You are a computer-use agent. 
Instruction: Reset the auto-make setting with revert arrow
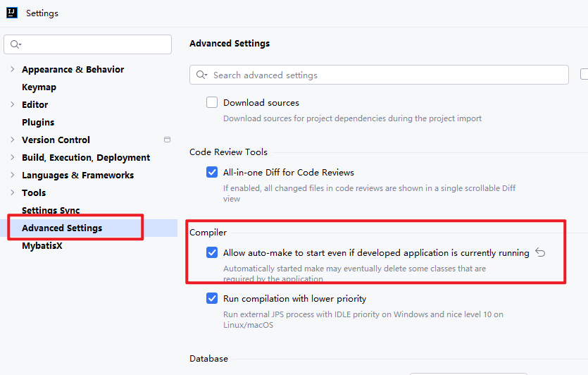pyautogui.click(x=540, y=252)
